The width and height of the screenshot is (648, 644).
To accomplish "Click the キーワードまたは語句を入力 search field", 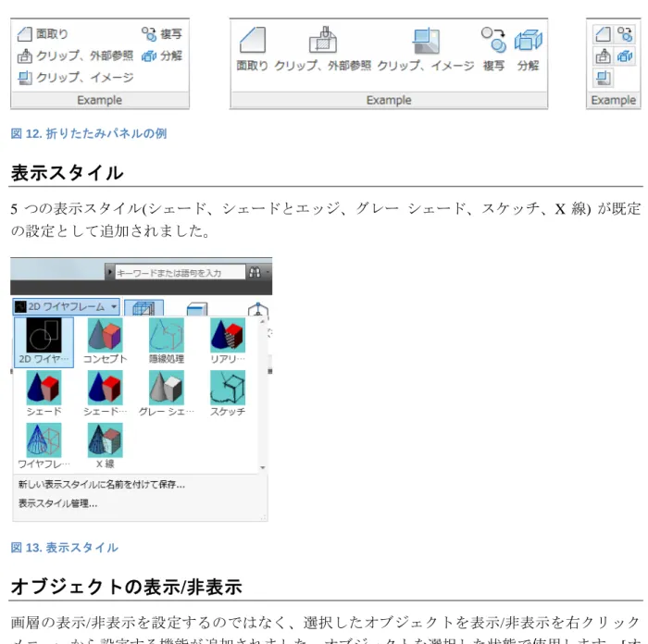I will tap(180, 273).
